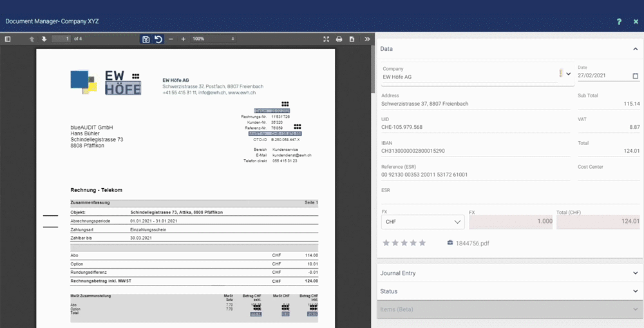Image resolution: width=644 pixels, height=328 pixels.
Task: Open the Company dropdown
Action: coord(568,74)
